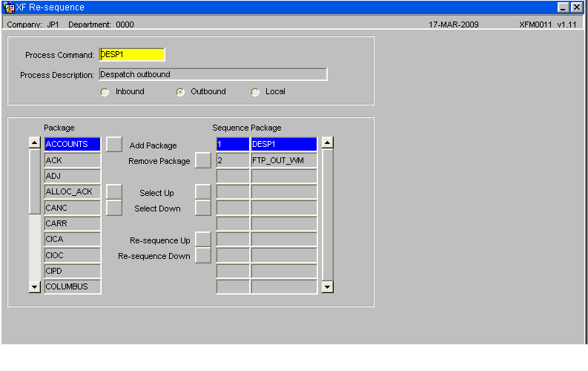This screenshot has width=588, height=371.
Task: Close the XF Re-sequence window
Action: coord(576,7)
